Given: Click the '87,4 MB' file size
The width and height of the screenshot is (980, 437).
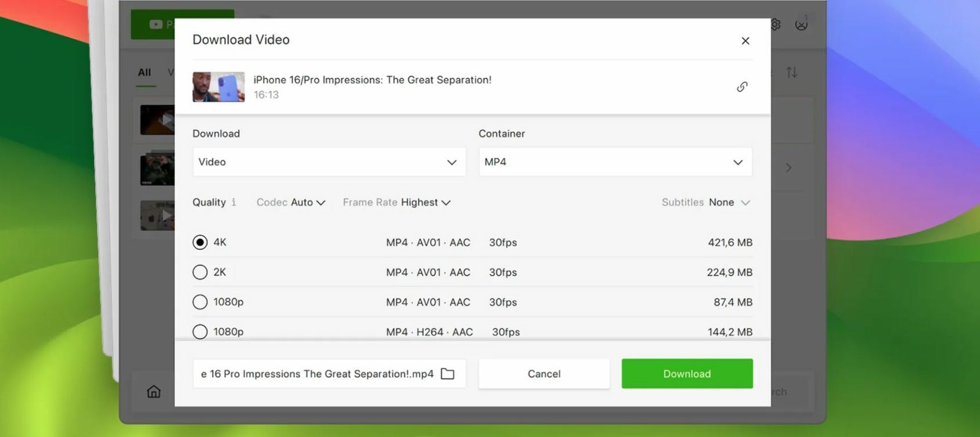Looking at the screenshot, I should click(733, 302).
